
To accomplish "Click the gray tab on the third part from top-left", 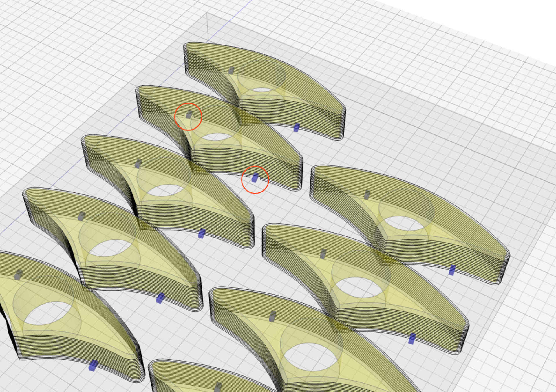I will click(138, 163).
